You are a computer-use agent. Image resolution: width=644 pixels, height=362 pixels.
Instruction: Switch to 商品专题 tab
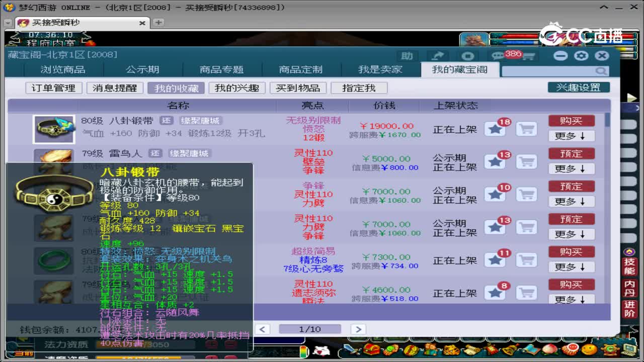pos(221,70)
